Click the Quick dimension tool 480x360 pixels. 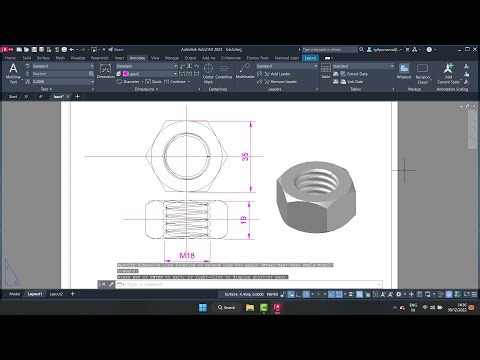[x=153, y=81]
